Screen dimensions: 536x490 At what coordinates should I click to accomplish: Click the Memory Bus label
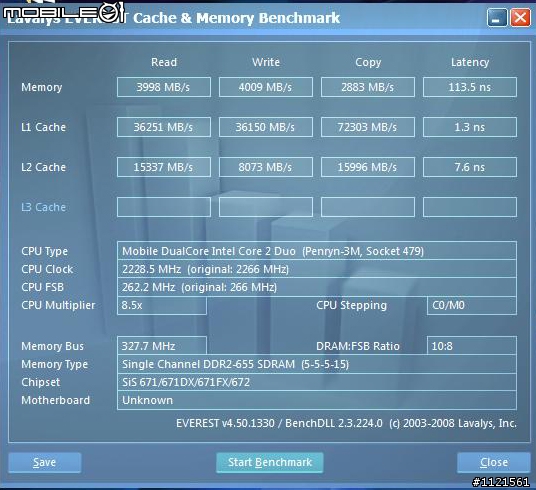click(x=52, y=346)
